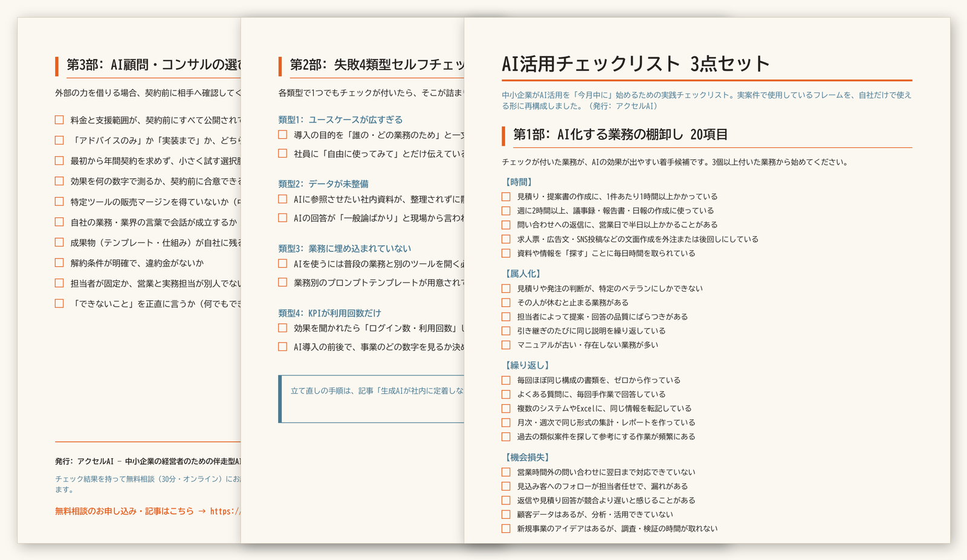Check 最初から年間契約を求めず box
The image size is (967, 560).
tap(59, 161)
